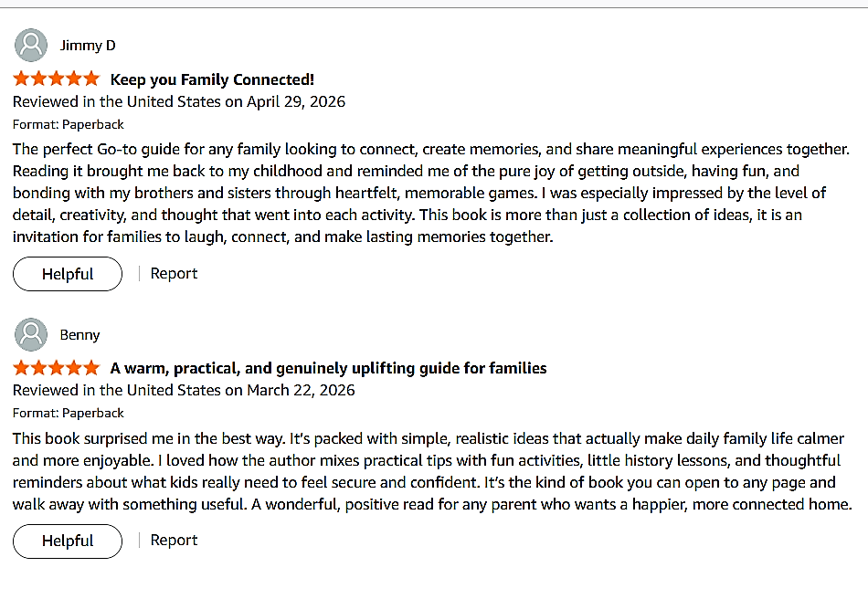Report Benny's review

click(x=174, y=540)
